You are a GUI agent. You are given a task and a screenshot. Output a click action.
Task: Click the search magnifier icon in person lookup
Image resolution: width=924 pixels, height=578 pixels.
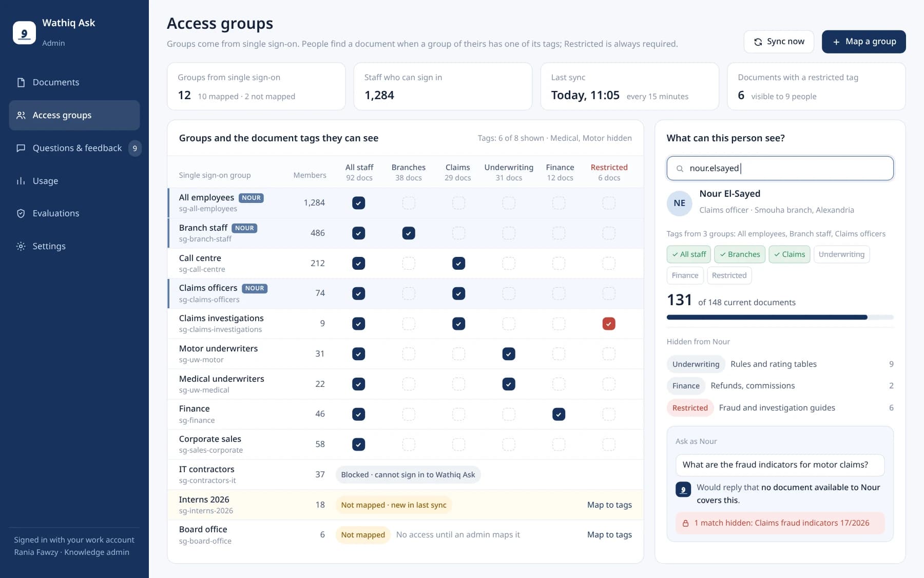point(680,169)
